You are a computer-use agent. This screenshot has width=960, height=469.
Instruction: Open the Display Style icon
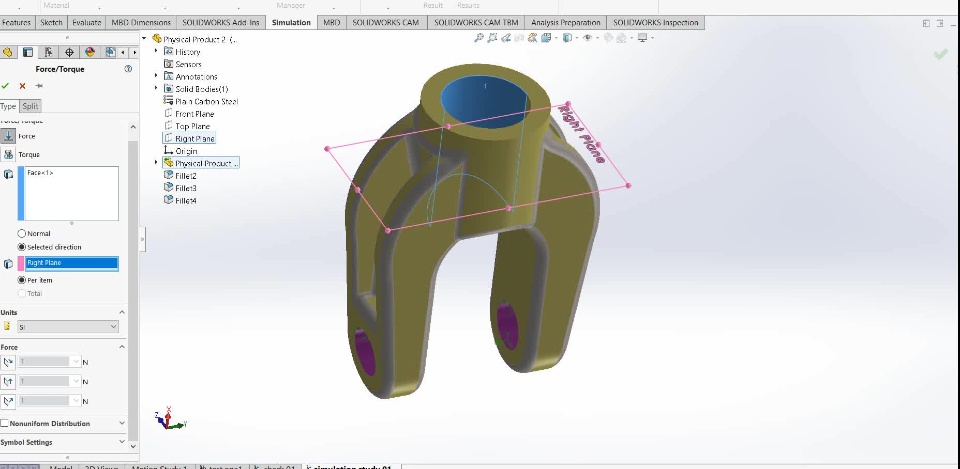[567, 38]
